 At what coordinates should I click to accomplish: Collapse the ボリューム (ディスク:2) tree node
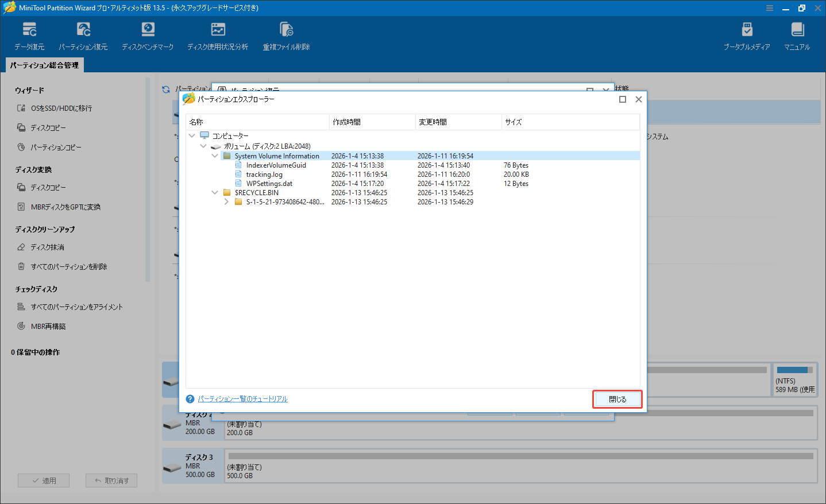(203, 146)
